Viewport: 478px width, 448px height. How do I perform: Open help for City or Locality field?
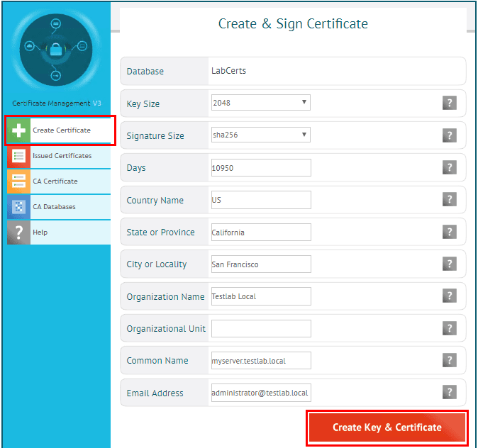pyautogui.click(x=450, y=264)
